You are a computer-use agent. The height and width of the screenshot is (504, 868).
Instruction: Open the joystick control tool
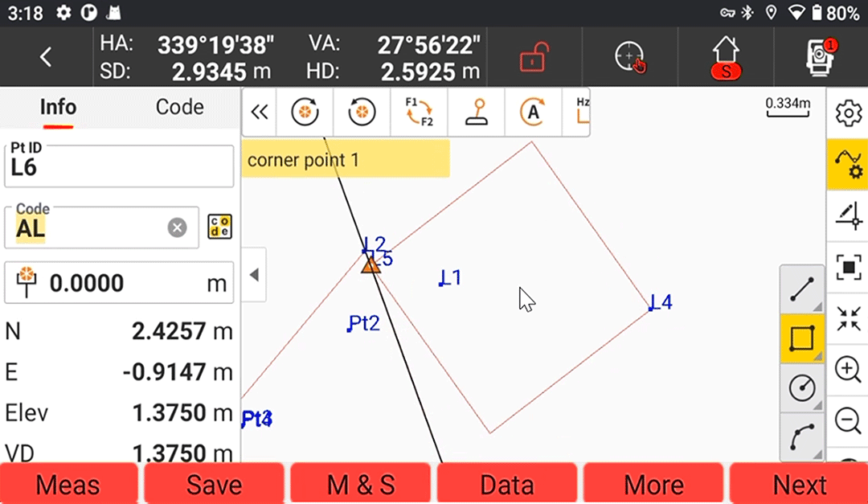click(477, 113)
